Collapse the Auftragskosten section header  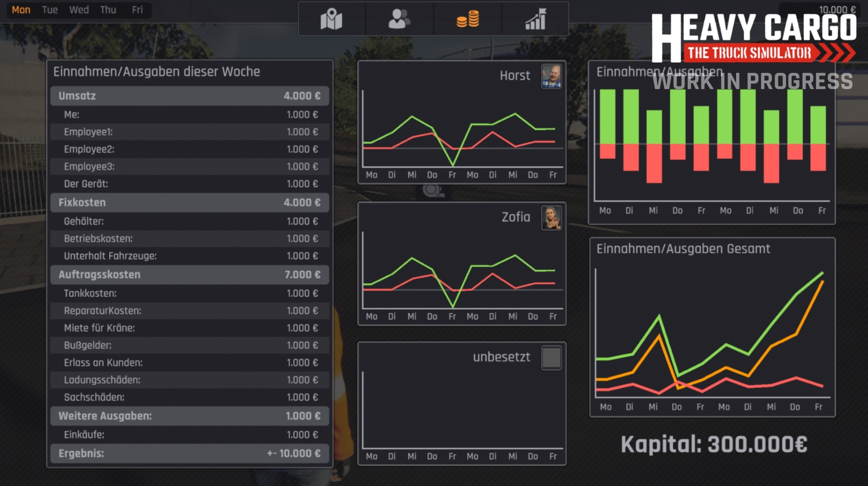[190, 274]
